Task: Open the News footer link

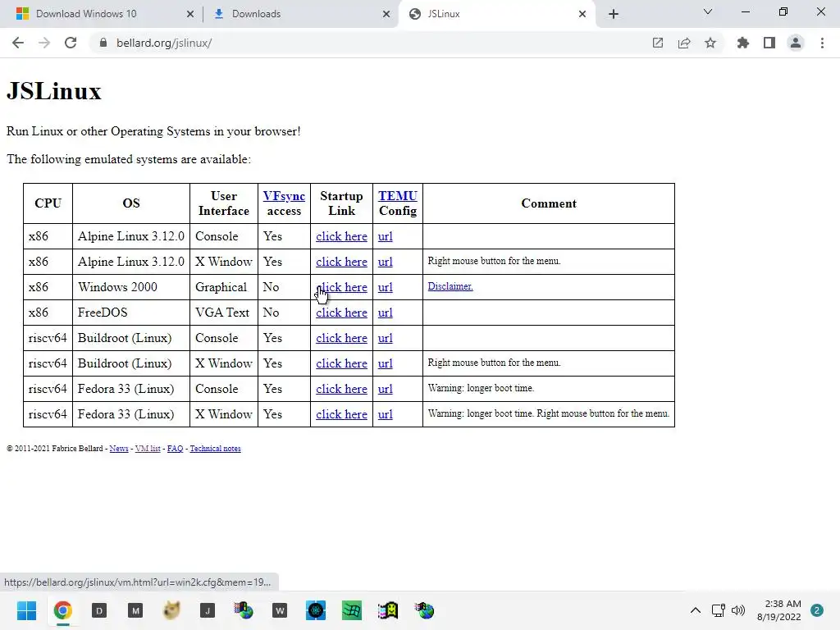Action: coord(119,449)
